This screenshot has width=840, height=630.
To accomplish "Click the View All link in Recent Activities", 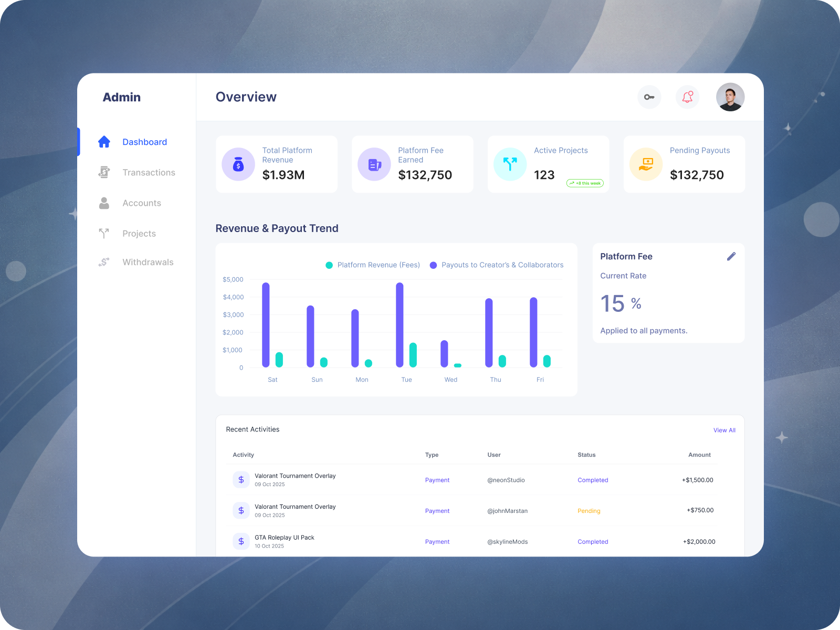I will [x=724, y=430].
